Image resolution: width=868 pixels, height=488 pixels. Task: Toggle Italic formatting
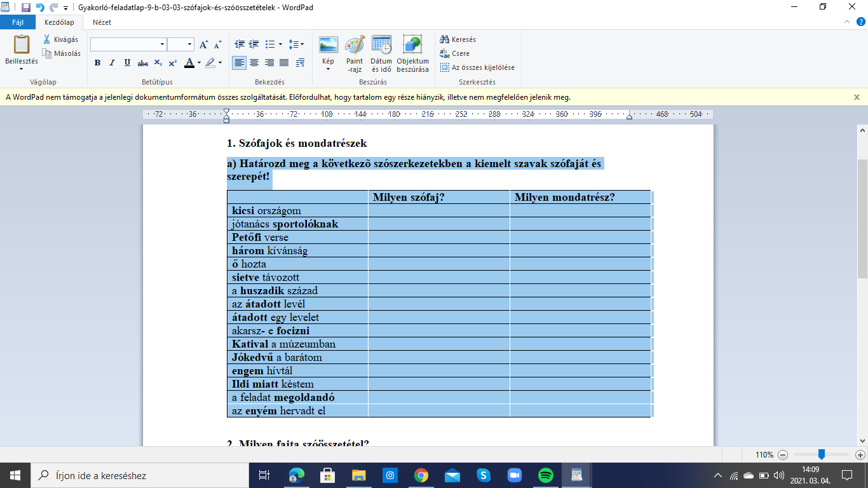click(x=112, y=62)
